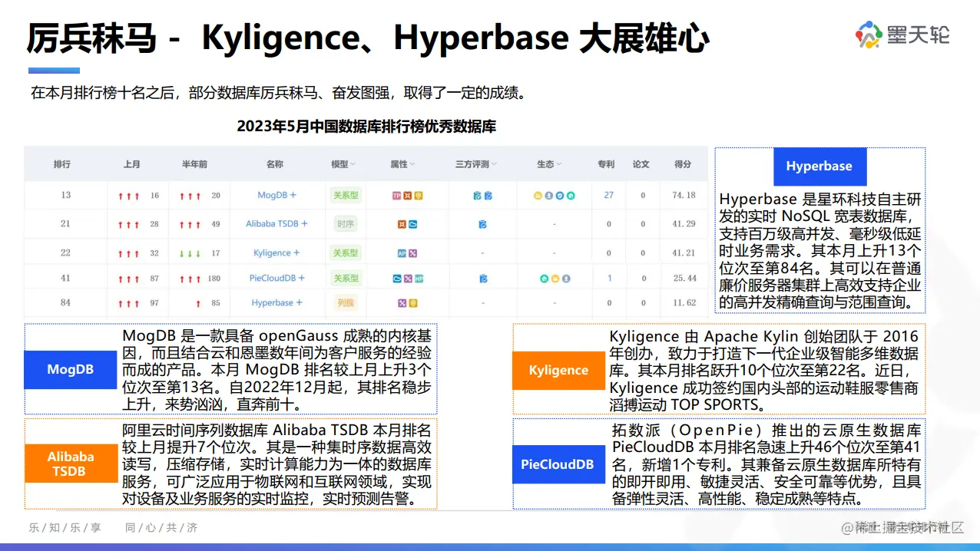Open the Kyligence name link in table
This screenshot has width=980, height=551.
[272, 252]
